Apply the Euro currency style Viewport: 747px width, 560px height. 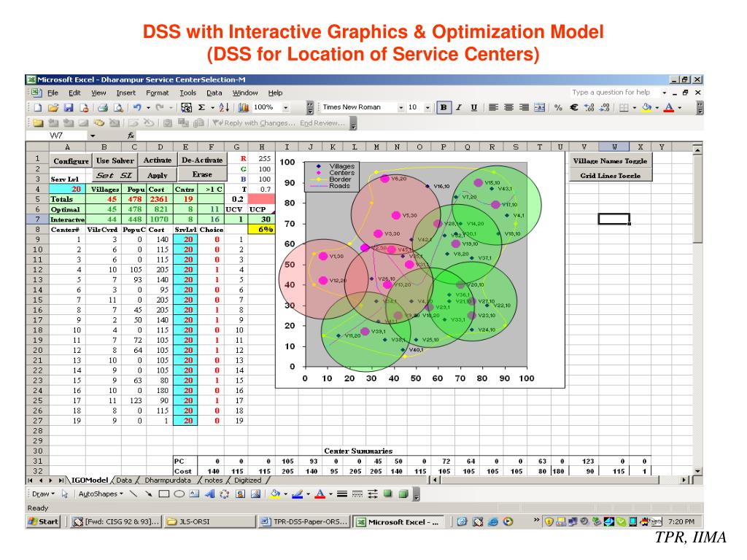pos(574,108)
